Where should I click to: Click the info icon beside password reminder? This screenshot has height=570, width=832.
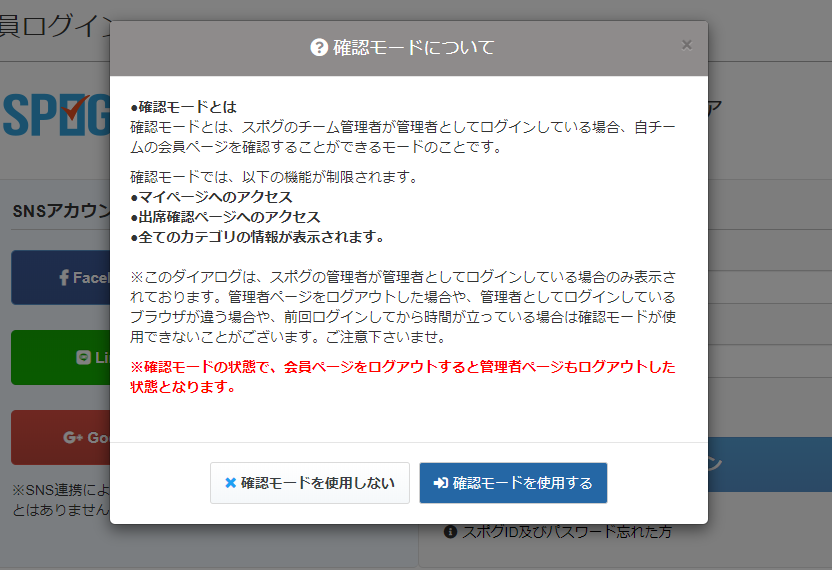[x=450, y=532]
